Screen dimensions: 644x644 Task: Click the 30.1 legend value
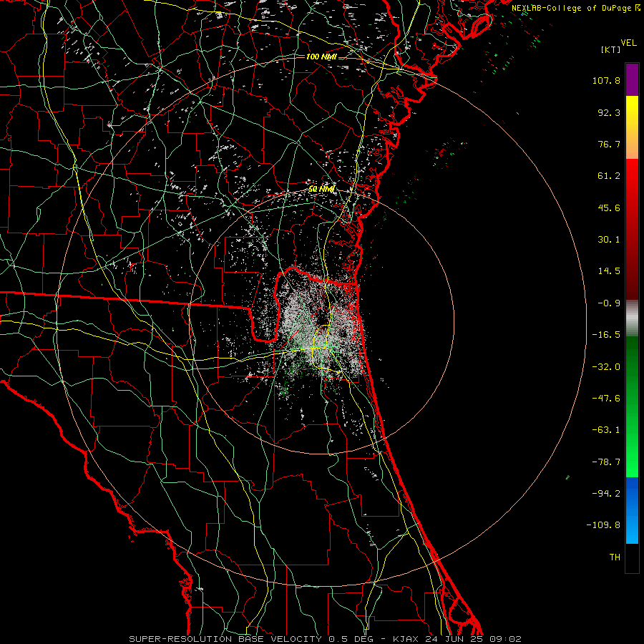(609, 240)
